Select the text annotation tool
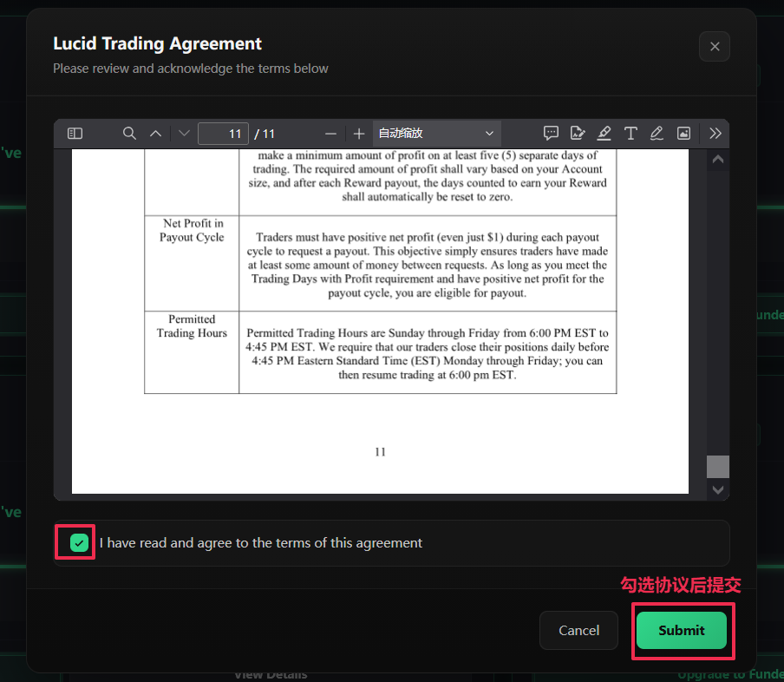The width and height of the screenshot is (784, 682). (630, 133)
